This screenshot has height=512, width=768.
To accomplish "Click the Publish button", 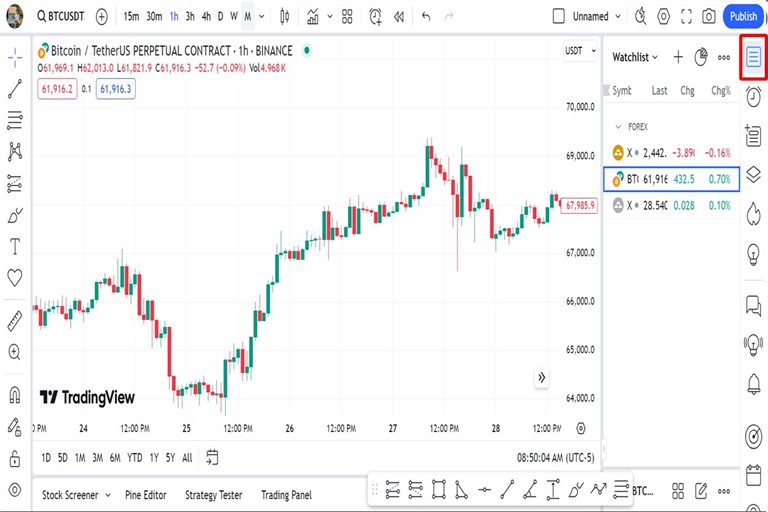I will pos(743,17).
